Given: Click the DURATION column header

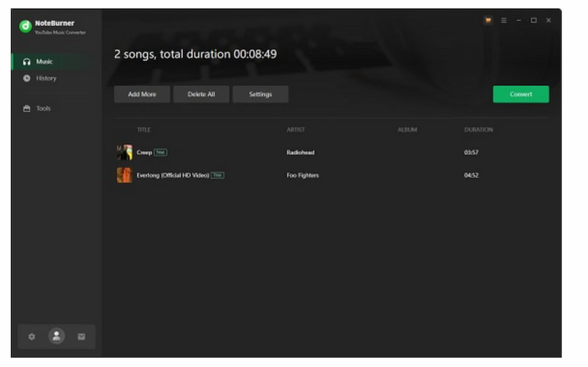Looking at the screenshot, I should (x=479, y=130).
